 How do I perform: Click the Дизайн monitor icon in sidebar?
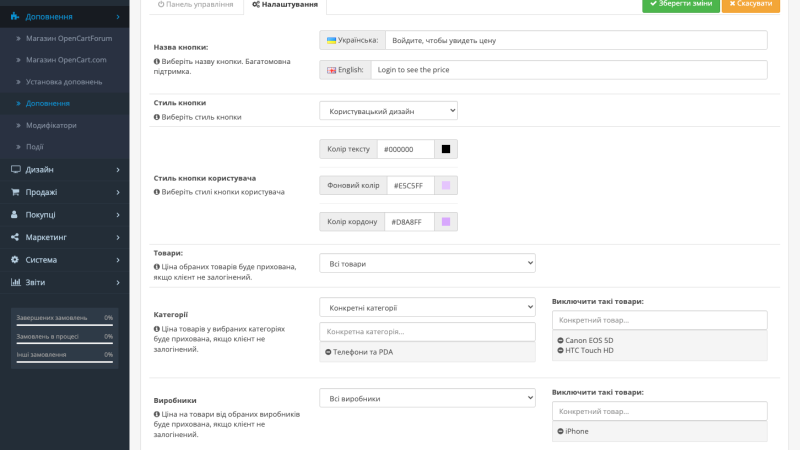[15, 169]
